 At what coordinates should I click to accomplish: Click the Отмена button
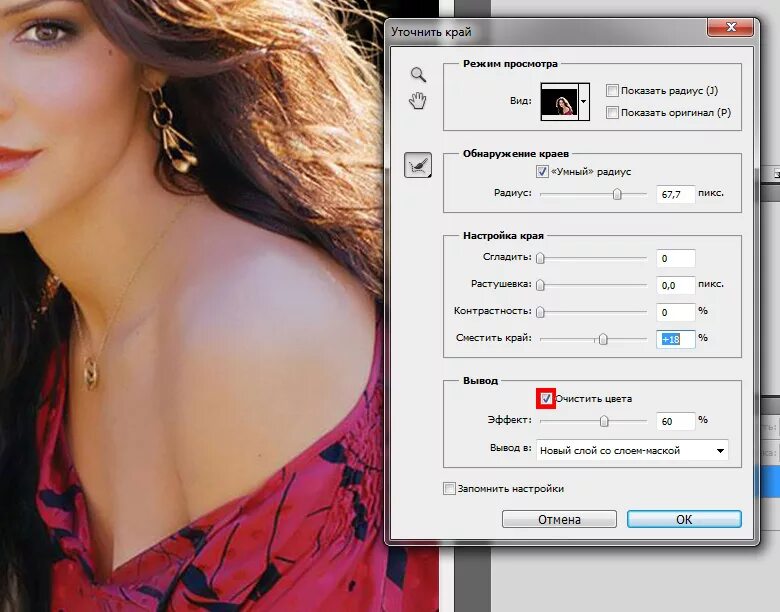pyautogui.click(x=559, y=519)
